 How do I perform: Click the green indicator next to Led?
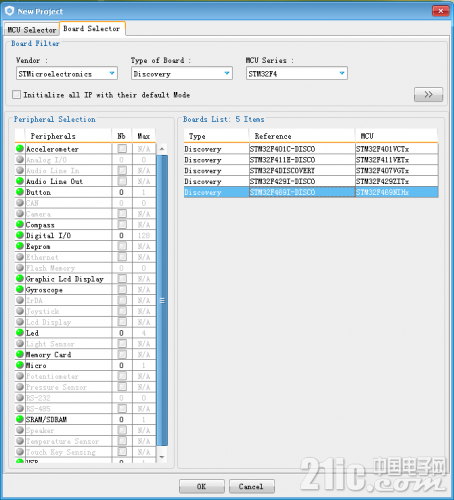click(x=20, y=332)
